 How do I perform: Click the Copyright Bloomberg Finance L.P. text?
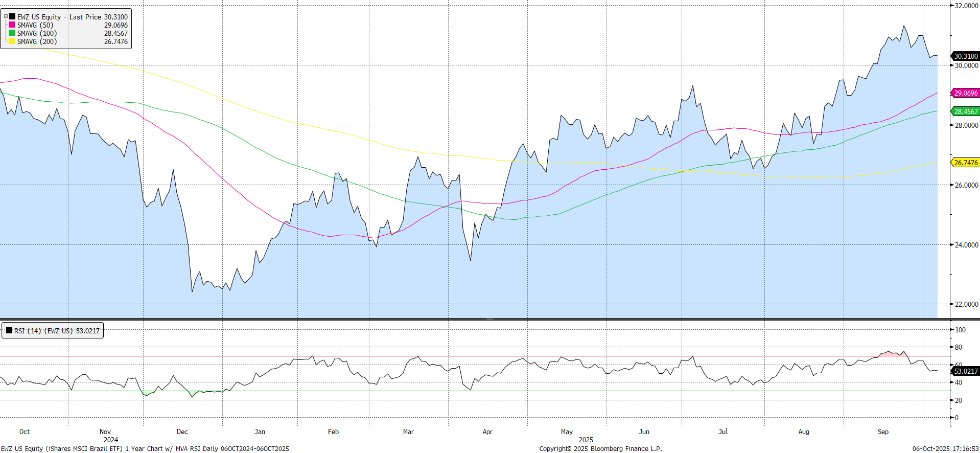click(x=601, y=448)
